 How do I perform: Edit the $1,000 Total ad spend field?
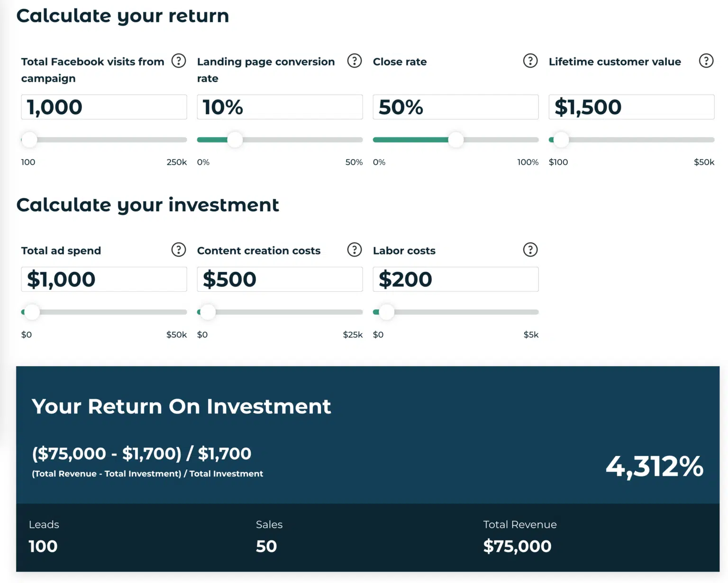[104, 279]
